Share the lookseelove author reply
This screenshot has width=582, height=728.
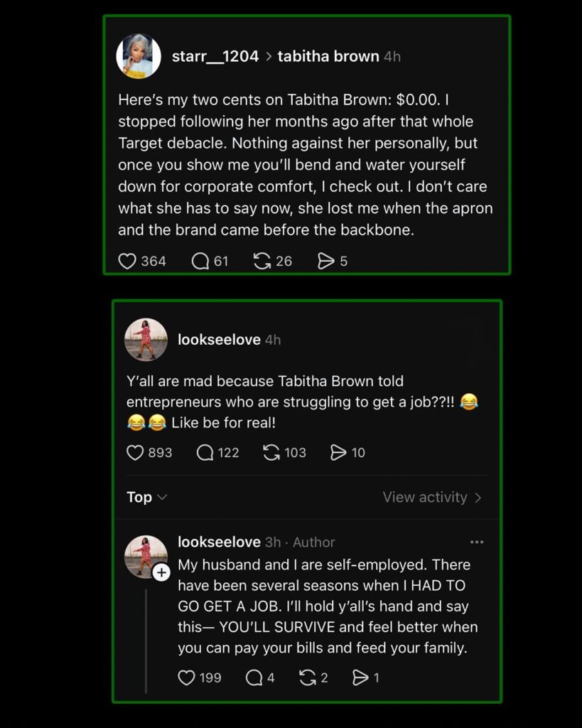(360, 678)
